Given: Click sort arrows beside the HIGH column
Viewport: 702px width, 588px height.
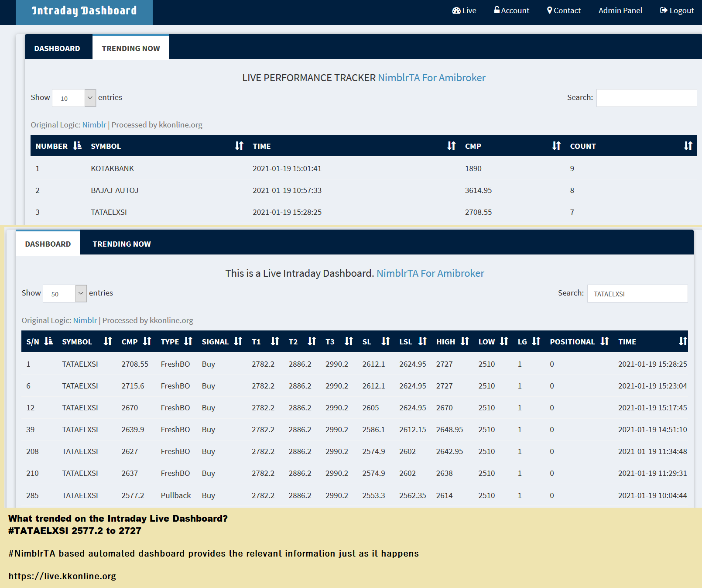Looking at the screenshot, I should [465, 341].
